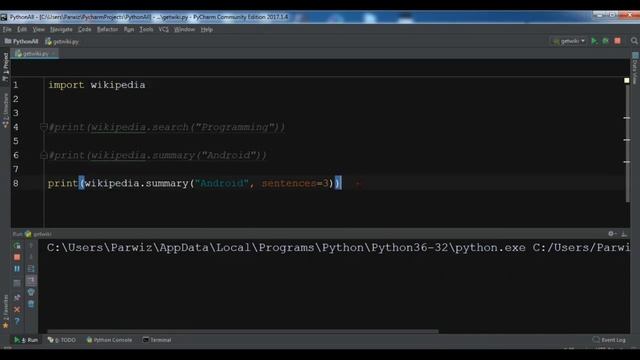The width and height of the screenshot is (640, 360).
Task: Pin the Run tab with pin icon
Action: pos(17,298)
